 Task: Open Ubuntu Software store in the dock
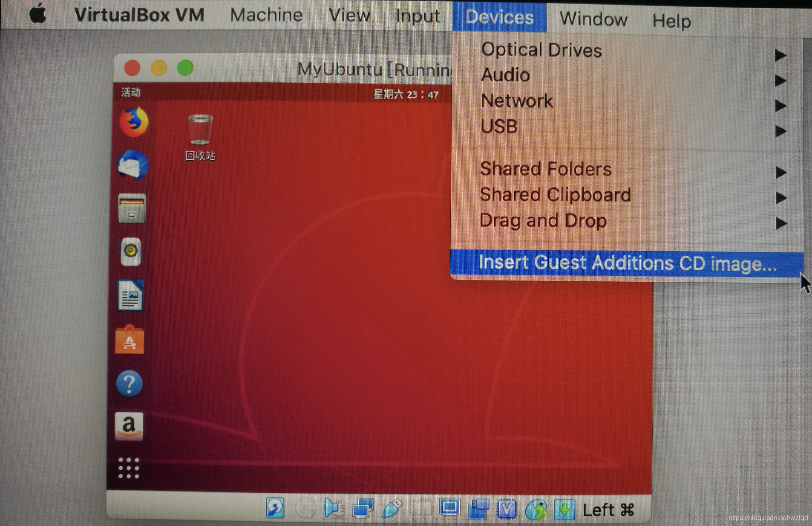click(x=130, y=339)
